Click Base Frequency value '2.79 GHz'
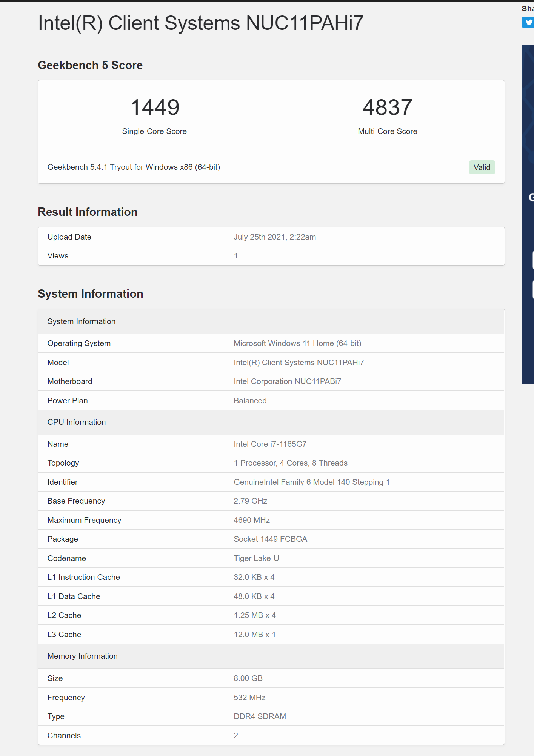The image size is (534, 756). [251, 501]
